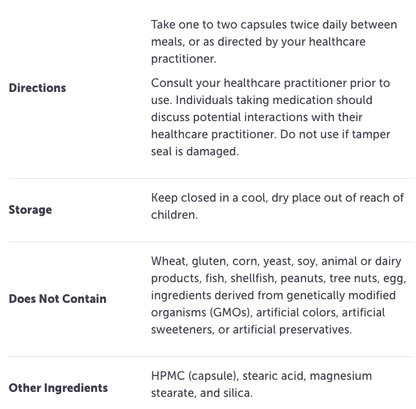Click 'products, fish, shellfish, peanuts' line
416x409 pixels.
(x=279, y=278)
